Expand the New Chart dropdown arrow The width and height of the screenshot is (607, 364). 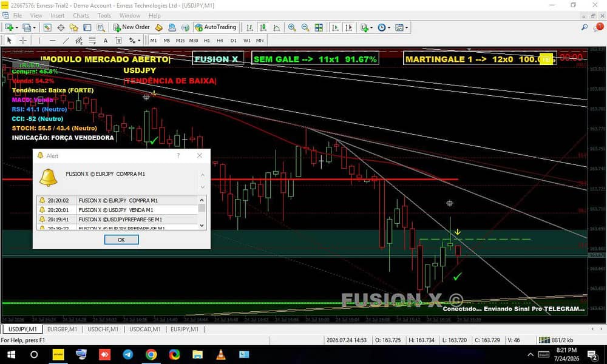(x=16, y=28)
